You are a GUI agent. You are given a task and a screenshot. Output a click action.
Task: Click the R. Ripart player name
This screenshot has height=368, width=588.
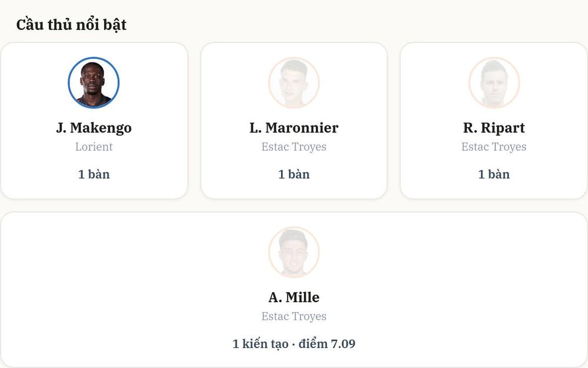[x=494, y=128]
